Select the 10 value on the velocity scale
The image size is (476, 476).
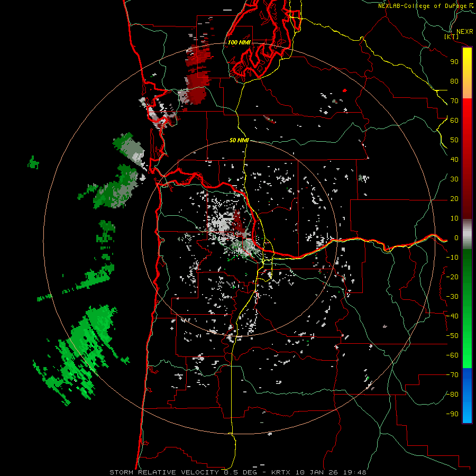tap(454, 218)
